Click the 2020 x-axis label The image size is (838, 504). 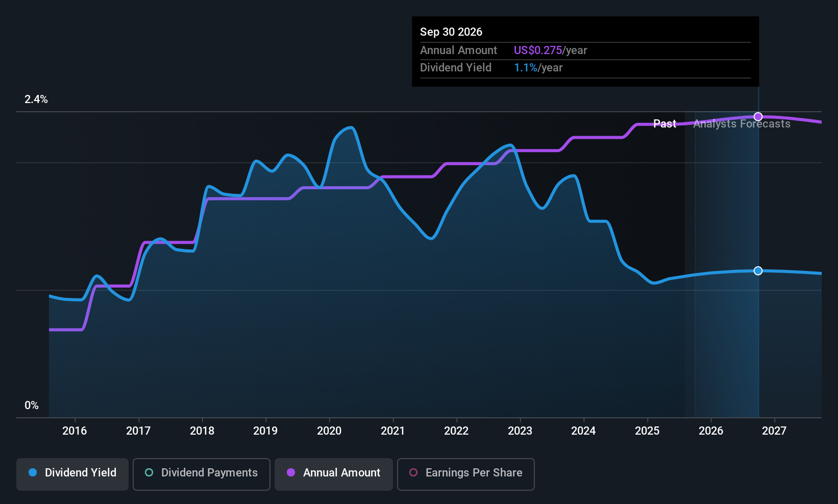(329, 431)
